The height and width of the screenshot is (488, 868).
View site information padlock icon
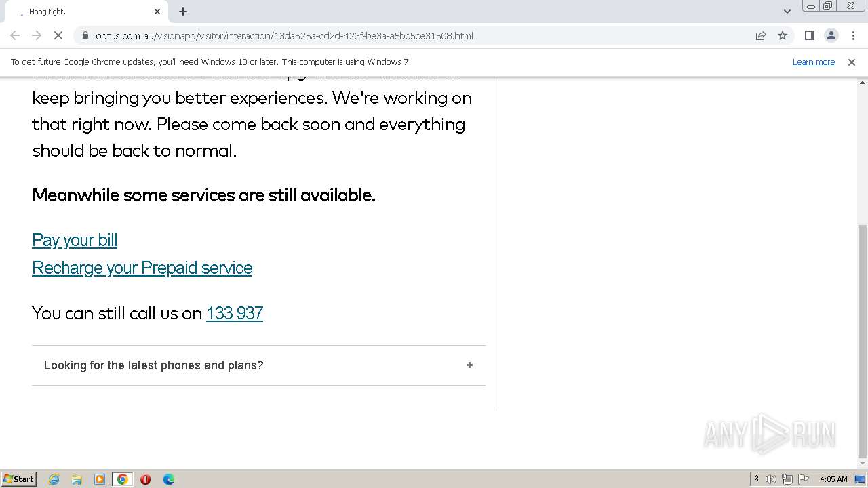pos(85,35)
